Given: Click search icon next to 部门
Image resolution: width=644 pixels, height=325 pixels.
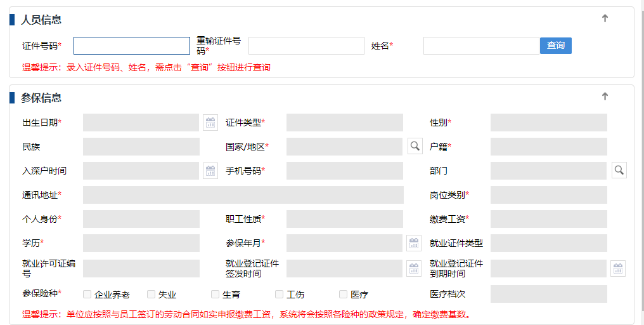Looking at the screenshot, I should pyautogui.click(x=619, y=170).
